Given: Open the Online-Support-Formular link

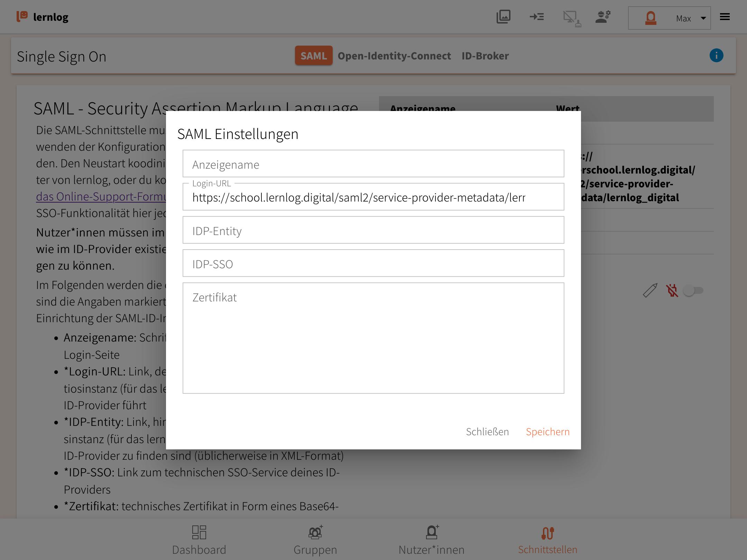Looking at the screenshot, I should point(101,196).
